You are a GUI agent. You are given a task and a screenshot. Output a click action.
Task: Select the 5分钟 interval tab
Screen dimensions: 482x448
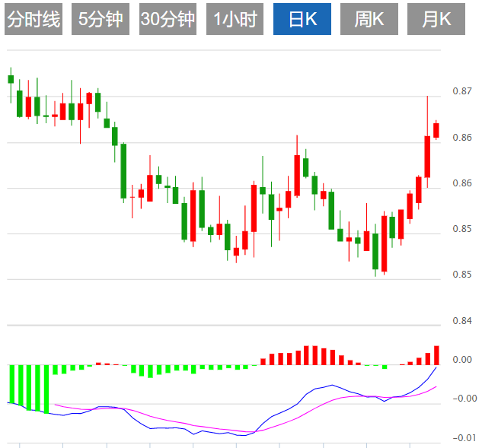(x=101, y=19)
